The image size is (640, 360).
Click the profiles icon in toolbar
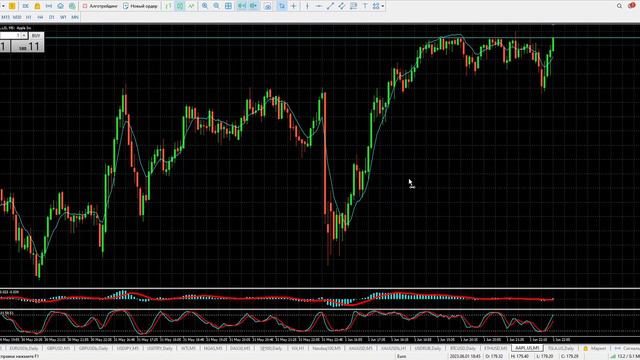click(25, 6)
